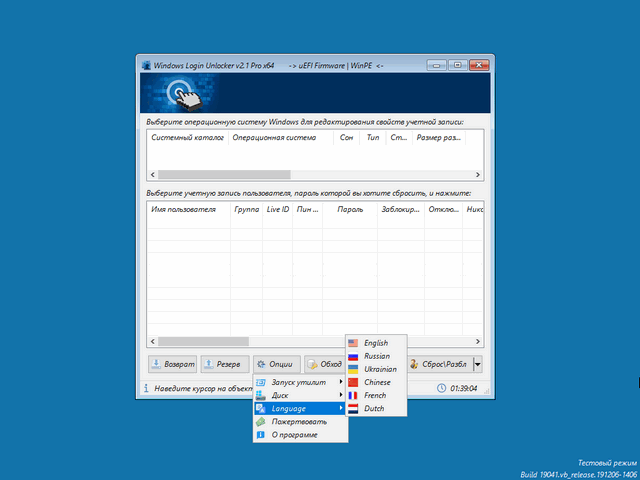Viewport: 640px width, 480px height.
Task: Pick Chinese in the language submenu
Action: coord(375,382)
